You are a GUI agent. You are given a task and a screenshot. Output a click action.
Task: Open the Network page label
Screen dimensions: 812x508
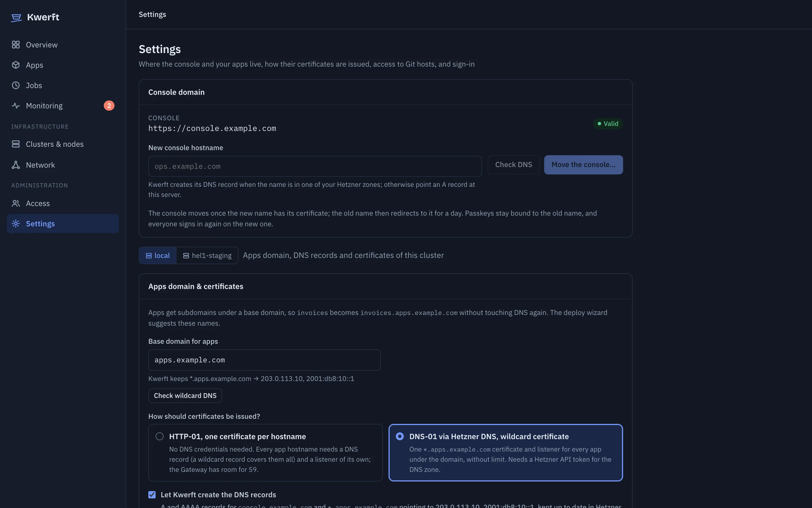[40, 165]
